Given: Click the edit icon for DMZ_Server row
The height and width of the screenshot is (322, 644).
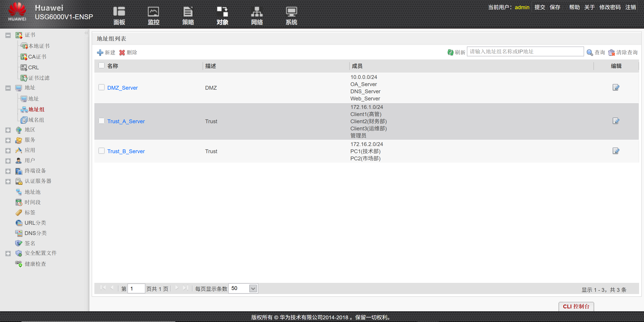Looking at the screenshot, I should click(616, 87).
